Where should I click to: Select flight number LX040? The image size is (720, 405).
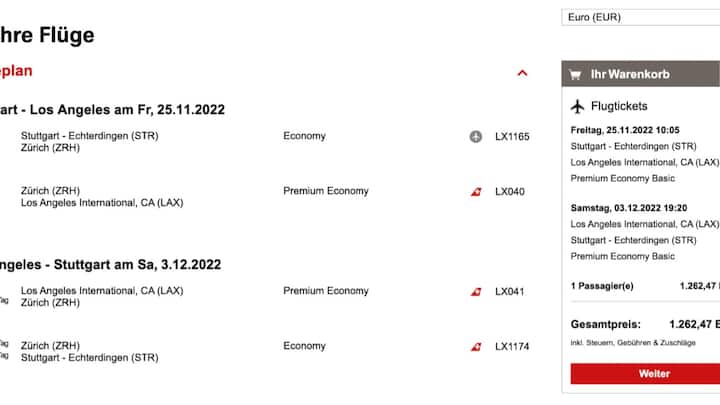click(510, 191)
